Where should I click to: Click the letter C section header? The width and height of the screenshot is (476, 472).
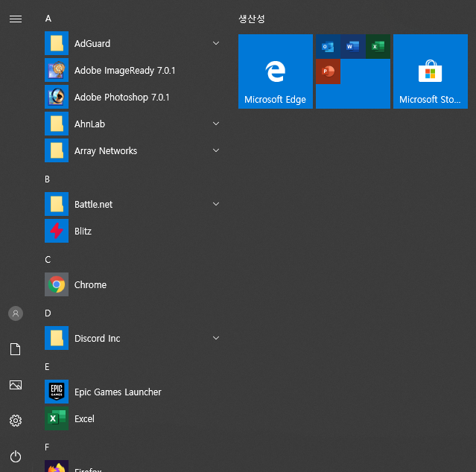[x=48, y=260]
